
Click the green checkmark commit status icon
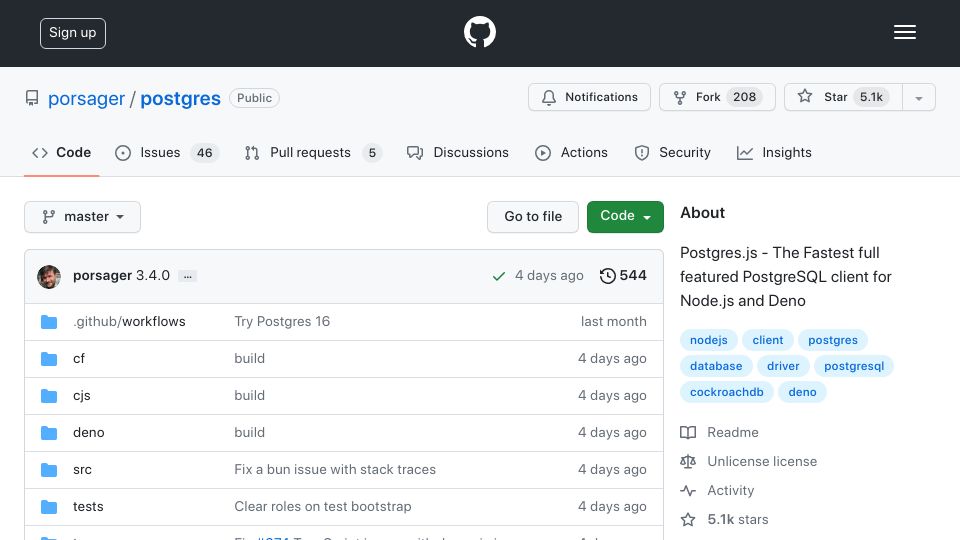pyautogui.click(x=498, y=276)
